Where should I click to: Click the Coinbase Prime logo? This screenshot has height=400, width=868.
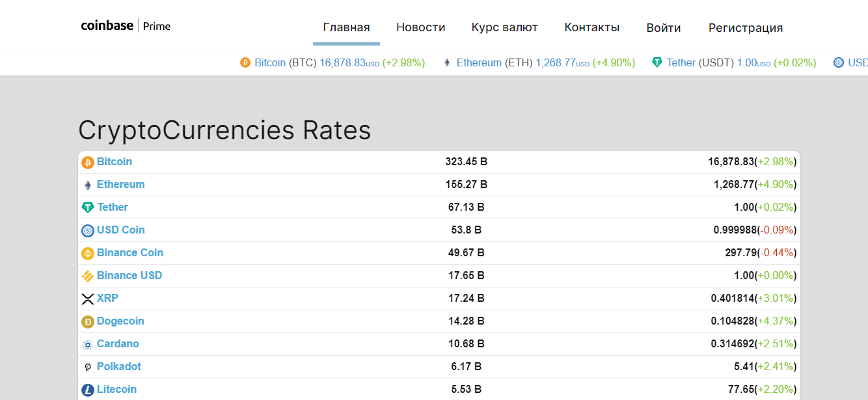126,26
